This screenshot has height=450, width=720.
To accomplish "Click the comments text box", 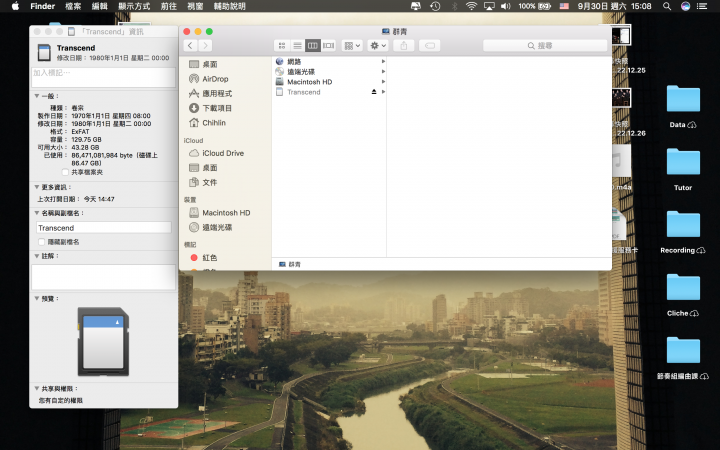I will (x=103, y=277).
